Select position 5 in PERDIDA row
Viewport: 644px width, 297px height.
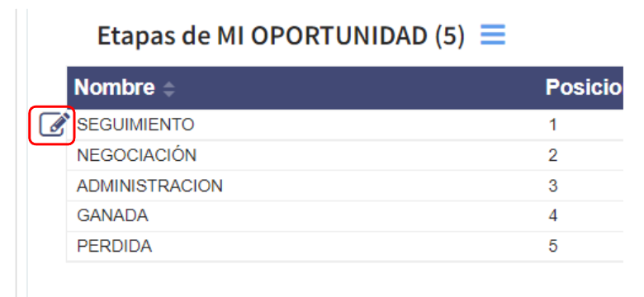(x=553, y=246)
